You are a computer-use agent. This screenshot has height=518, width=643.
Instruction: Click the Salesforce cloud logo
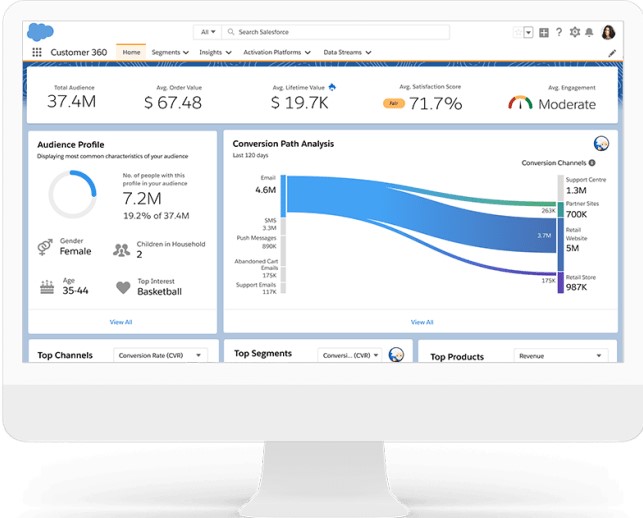click(40, 32)
